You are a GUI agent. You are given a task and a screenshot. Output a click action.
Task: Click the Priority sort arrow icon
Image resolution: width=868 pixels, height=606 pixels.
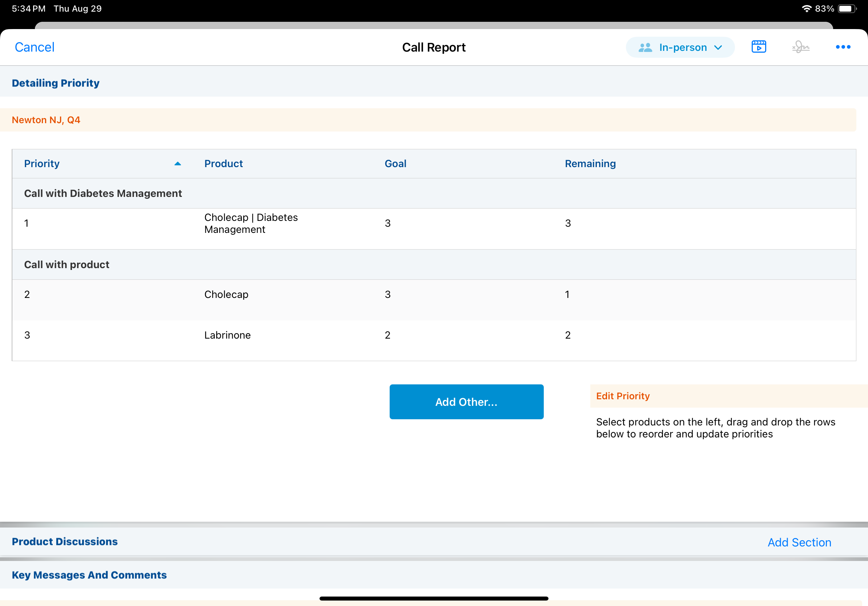177,163
